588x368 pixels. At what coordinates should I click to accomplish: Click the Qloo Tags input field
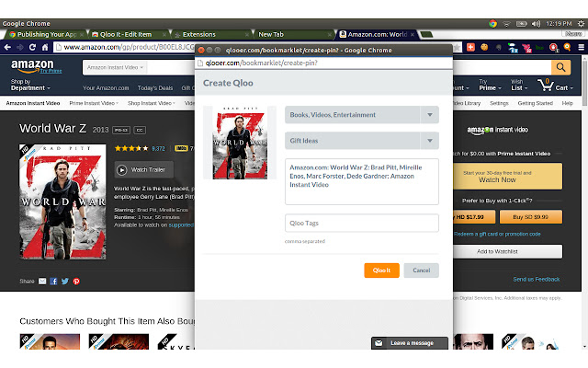point(362,223)
